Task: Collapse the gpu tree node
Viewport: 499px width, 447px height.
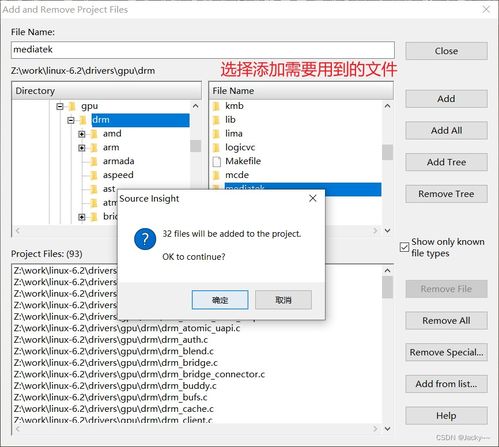Action: coord(60,106)
